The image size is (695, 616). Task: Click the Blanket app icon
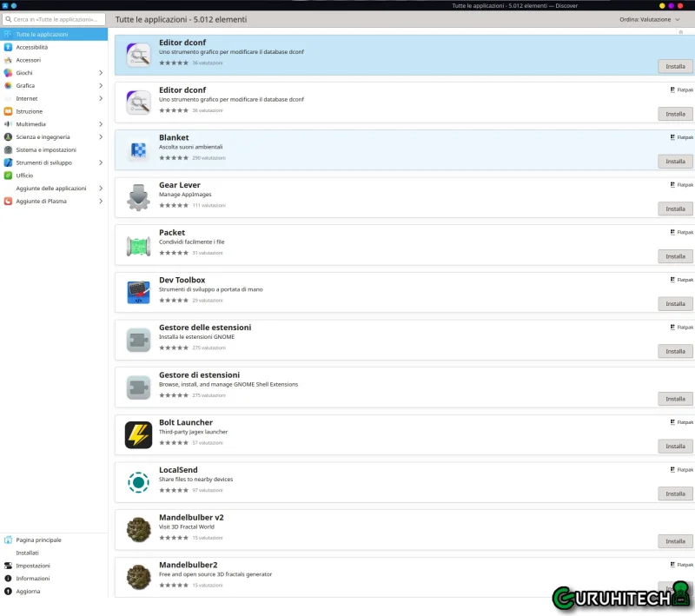pos(138,150)
